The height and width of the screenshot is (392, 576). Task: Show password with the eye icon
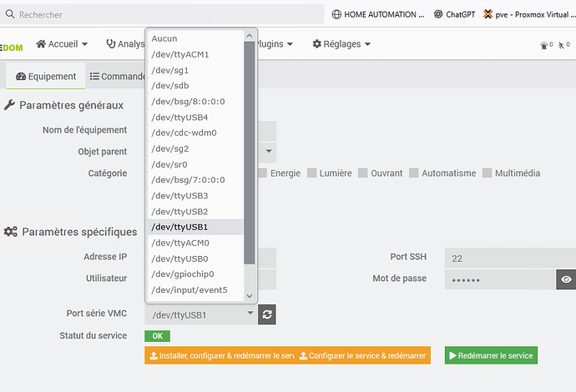(x=566, y=279)
